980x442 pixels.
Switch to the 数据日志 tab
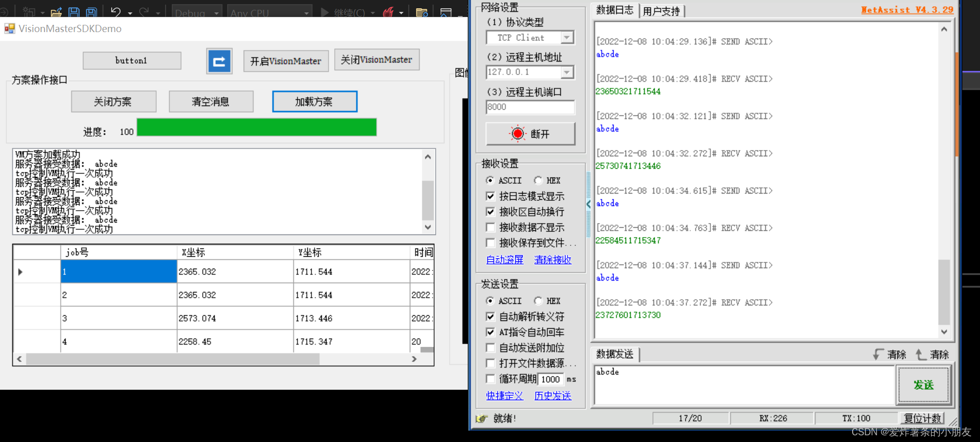click(614, 10)
